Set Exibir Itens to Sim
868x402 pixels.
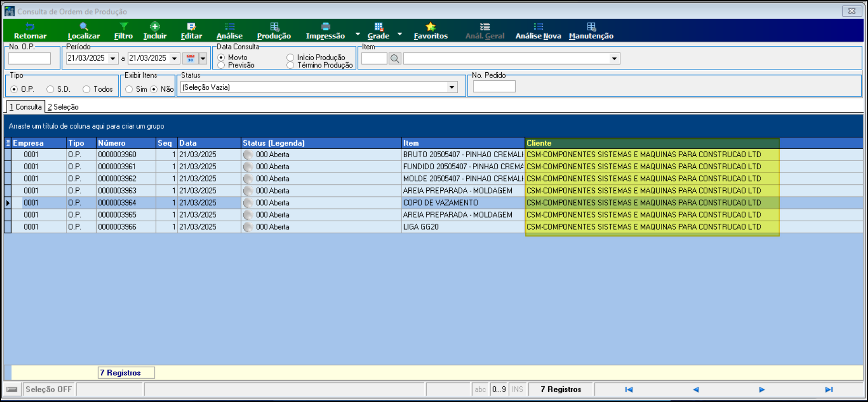pyautogui.click(x=129, y=89)
